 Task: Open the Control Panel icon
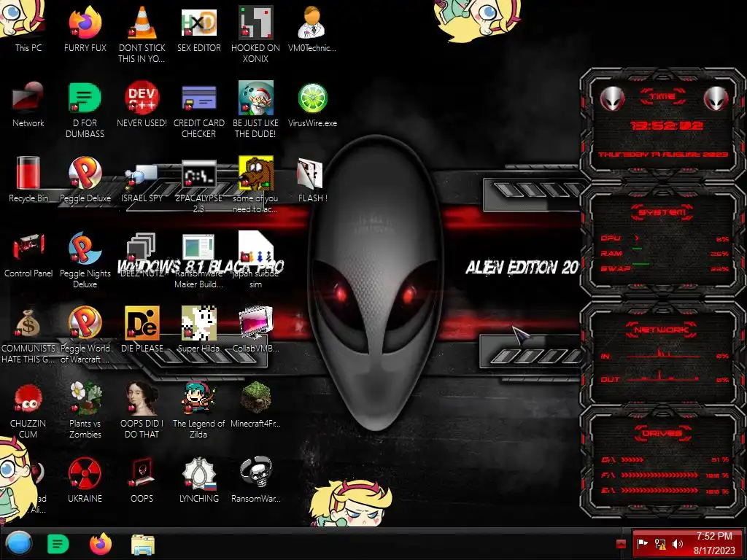[28, 254]
